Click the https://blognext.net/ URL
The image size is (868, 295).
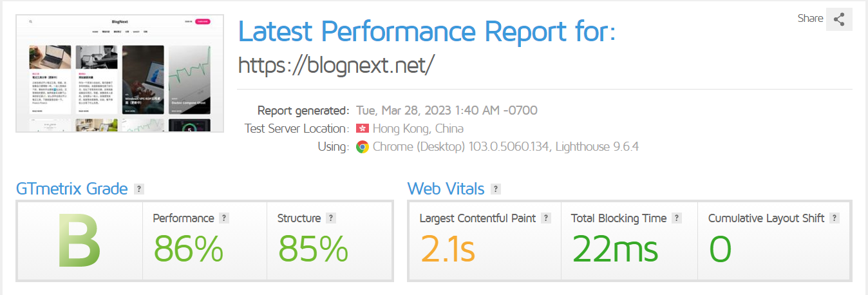pyautogui.click(x=337, y=64)
